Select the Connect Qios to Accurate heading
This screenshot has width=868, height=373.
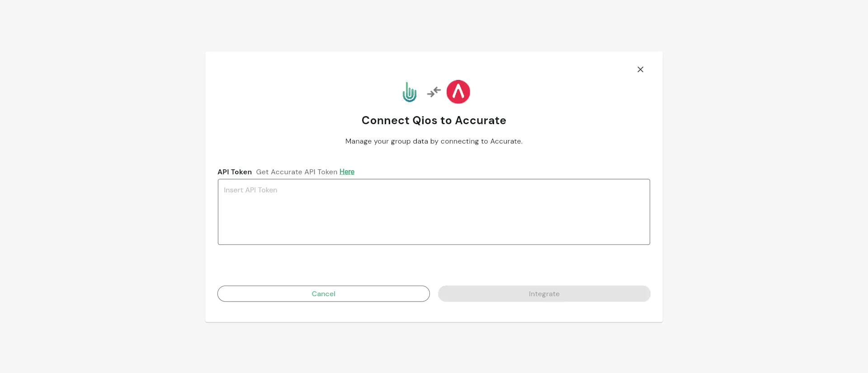[x=434, y=121]
